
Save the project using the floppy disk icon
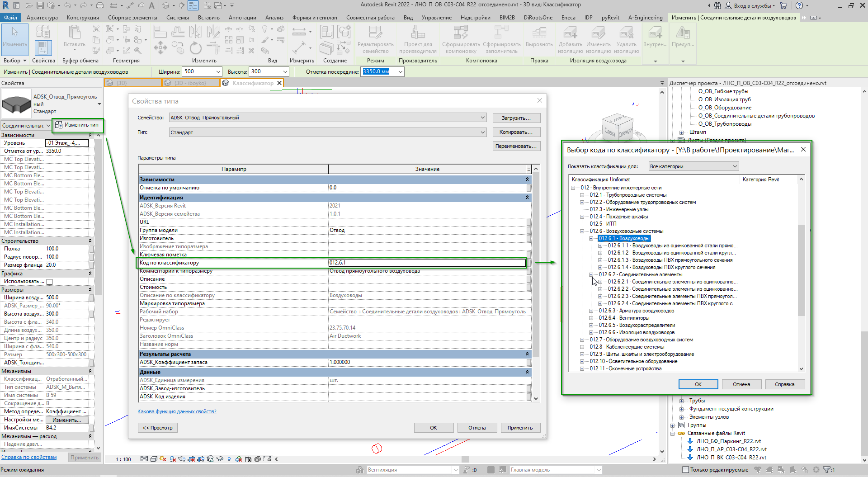pos(40,5)
